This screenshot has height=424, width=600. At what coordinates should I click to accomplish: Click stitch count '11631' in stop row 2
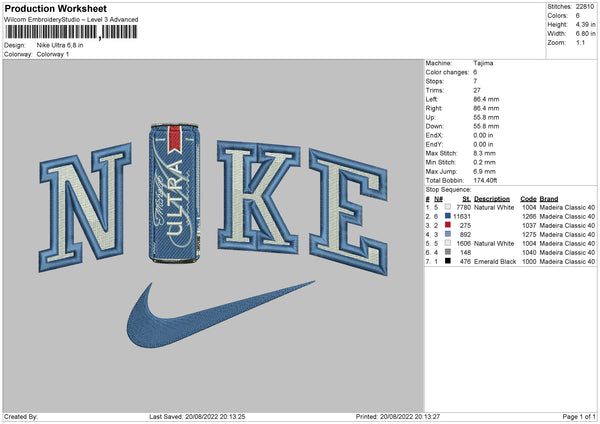[462, 216]
